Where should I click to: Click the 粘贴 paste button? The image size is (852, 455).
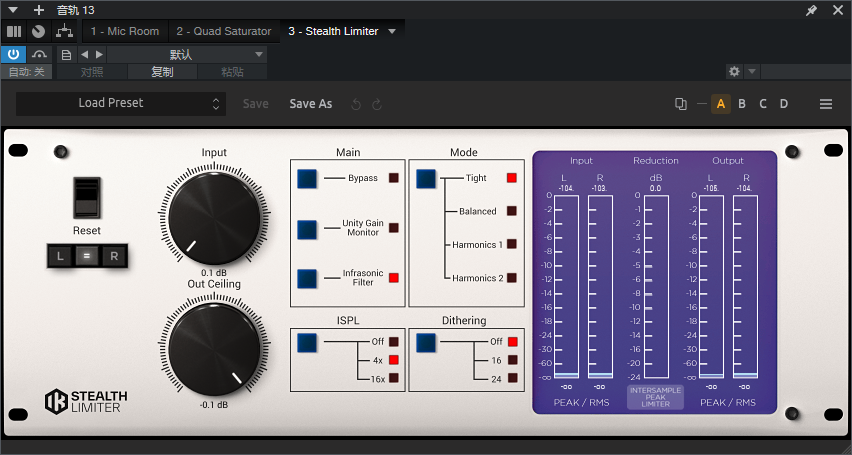233,72
